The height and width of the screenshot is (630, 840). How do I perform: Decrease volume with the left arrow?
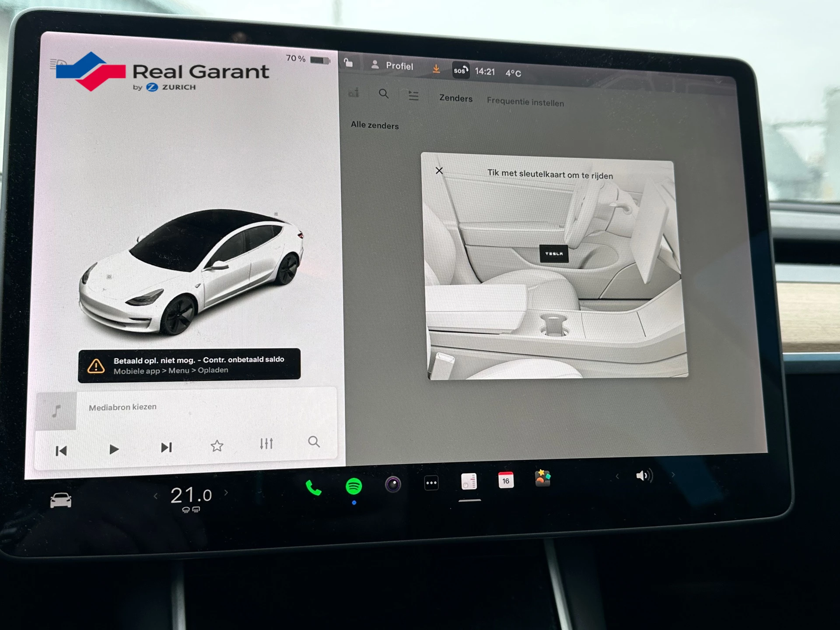point(617,476)
